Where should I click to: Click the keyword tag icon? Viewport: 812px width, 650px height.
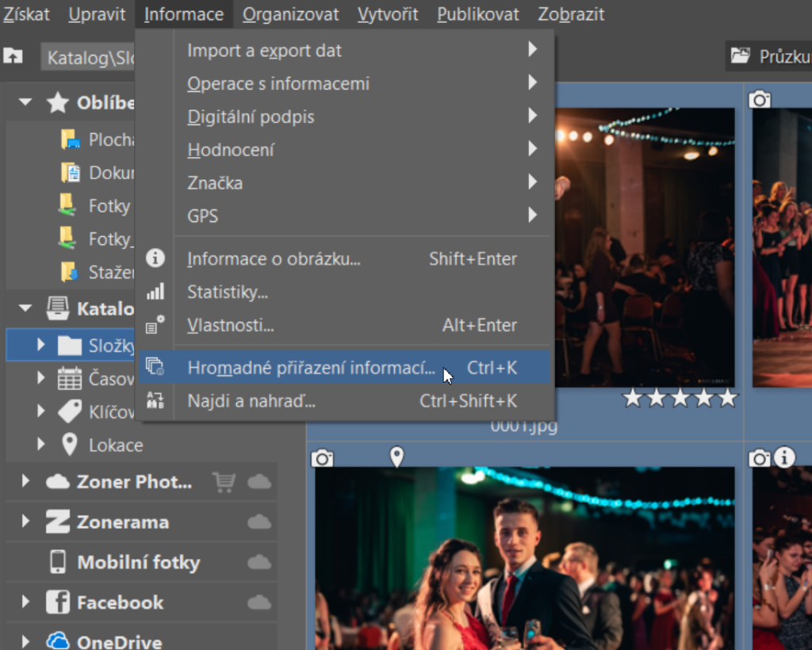tap(70, 411)
